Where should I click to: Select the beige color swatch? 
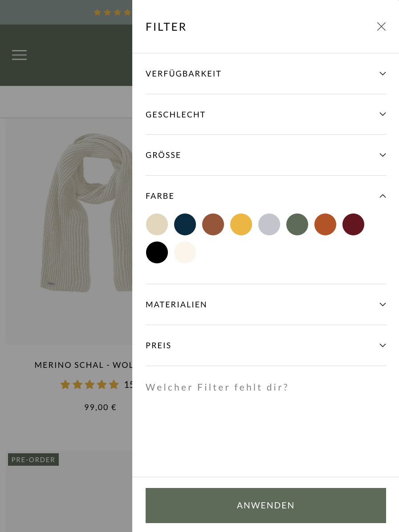click(x=157, y=224)
